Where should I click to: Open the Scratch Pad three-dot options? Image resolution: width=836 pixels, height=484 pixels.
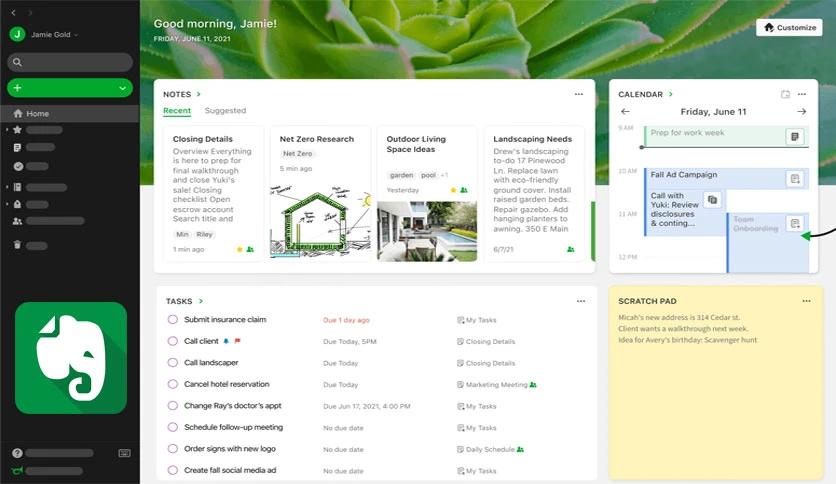(806, 301)
